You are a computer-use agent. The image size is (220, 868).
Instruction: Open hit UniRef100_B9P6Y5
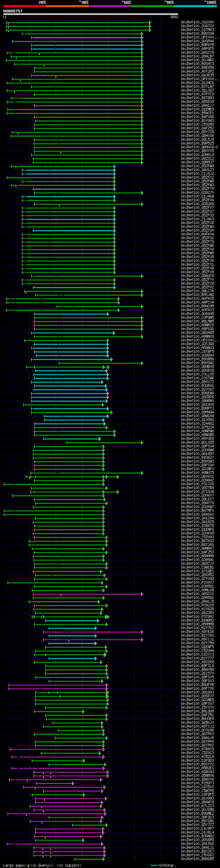coord(197,45)
